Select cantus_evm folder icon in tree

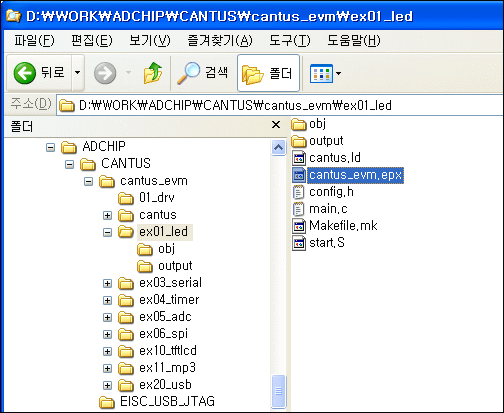(x=107, y=181)
